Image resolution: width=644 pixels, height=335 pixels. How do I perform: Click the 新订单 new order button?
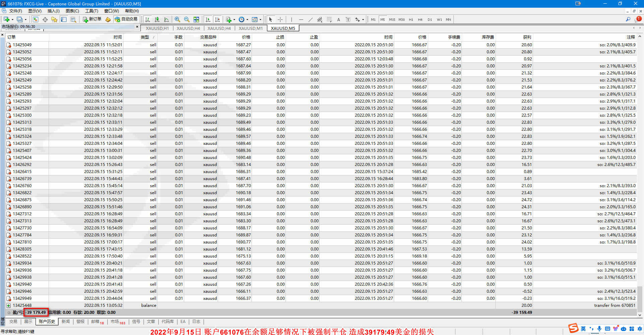click(x=92, y=19)
